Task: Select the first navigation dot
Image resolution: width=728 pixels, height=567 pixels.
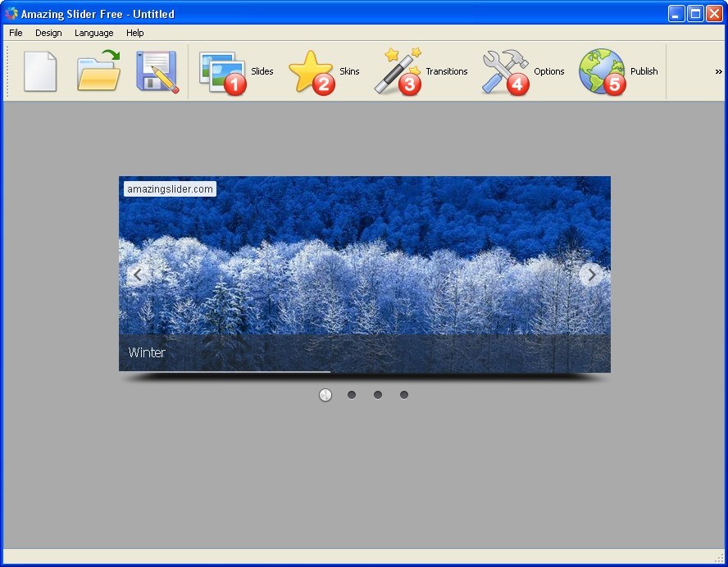Action: (325, 394)
